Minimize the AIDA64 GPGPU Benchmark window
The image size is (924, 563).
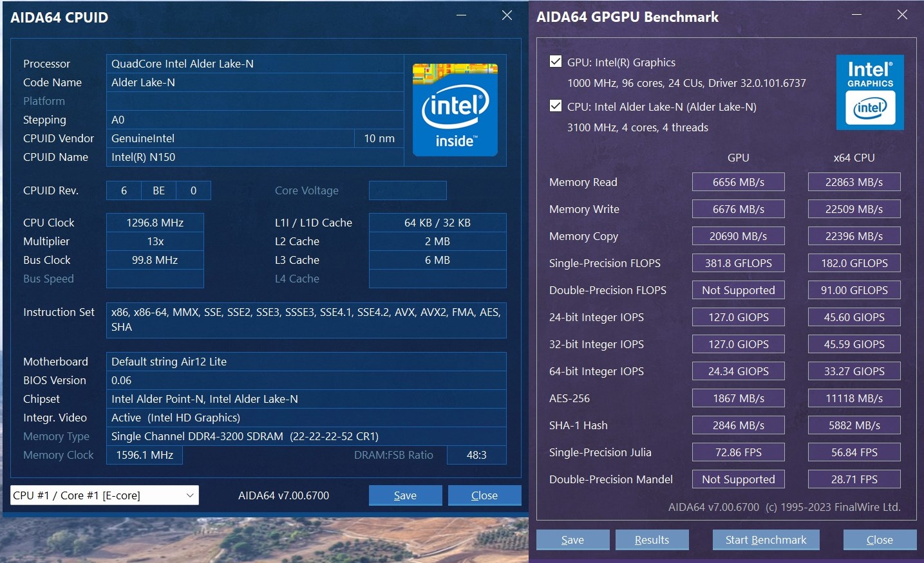pyautogui.click(x=856, y=15)
